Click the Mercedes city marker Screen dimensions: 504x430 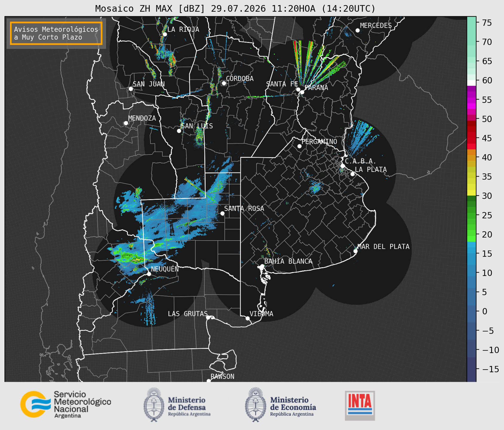pos(358,31)
